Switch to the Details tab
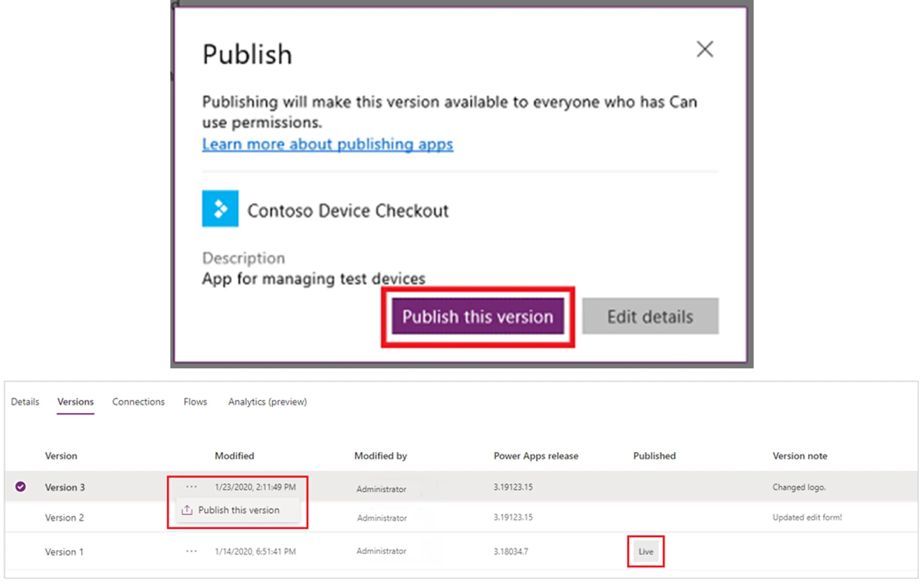This screenshot has width=924, height=584. click(25, 402)
